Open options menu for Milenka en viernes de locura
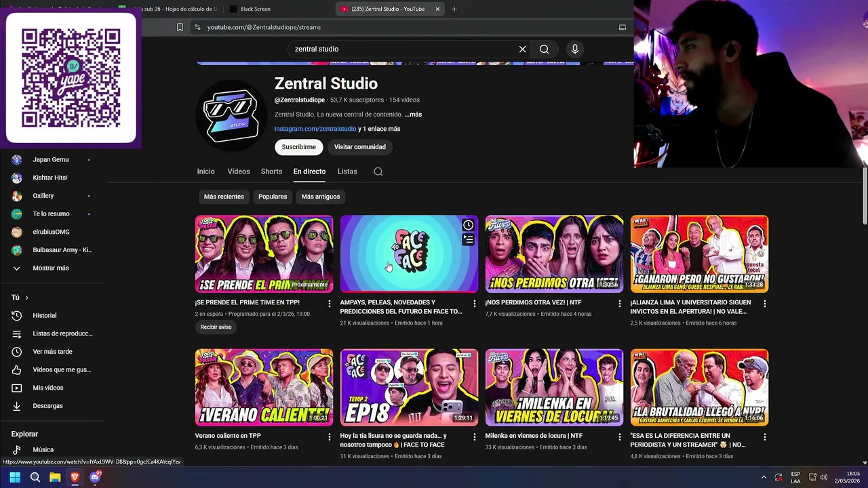This screenshot has height=488, width=868. point(620,437)
